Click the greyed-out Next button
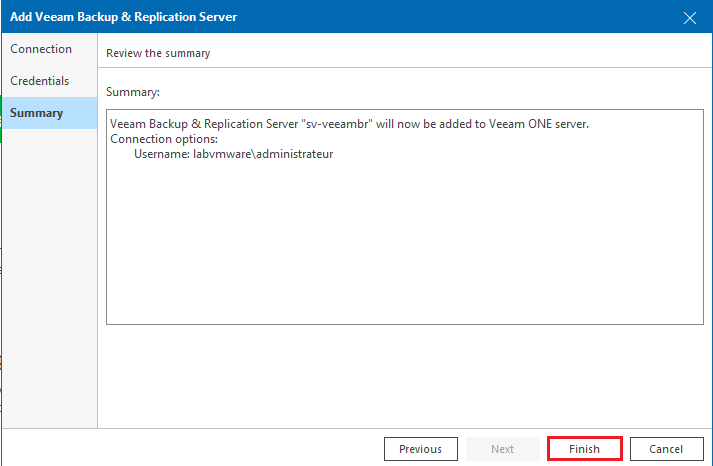 pos(502,449)
